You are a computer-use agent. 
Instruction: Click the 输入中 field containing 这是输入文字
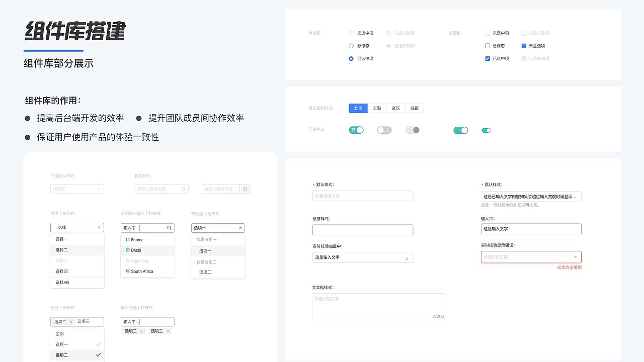pyautogui.click(x=531, y=229)
